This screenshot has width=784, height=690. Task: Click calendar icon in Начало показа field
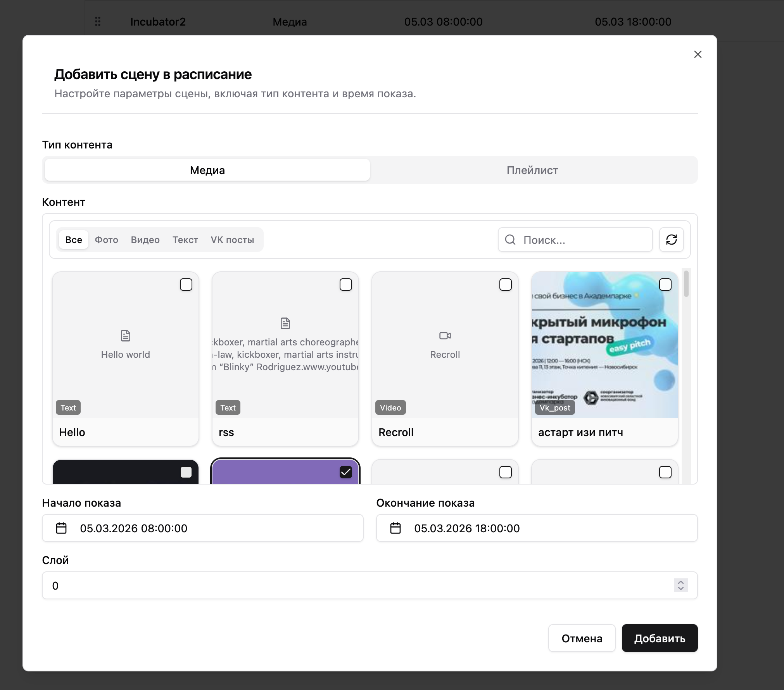[x=61, y=528]
